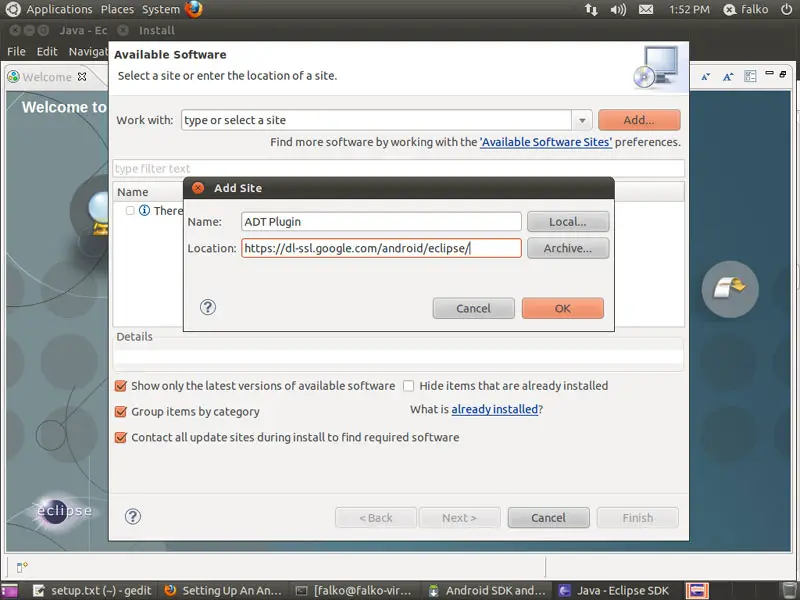Open the volume control indicator
800x600 pixels.
618,9
